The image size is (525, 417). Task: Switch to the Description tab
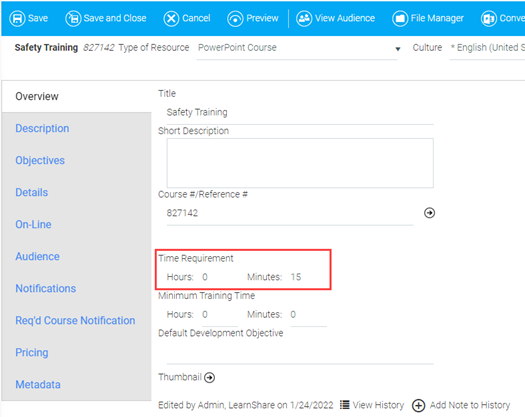point(42,128)
